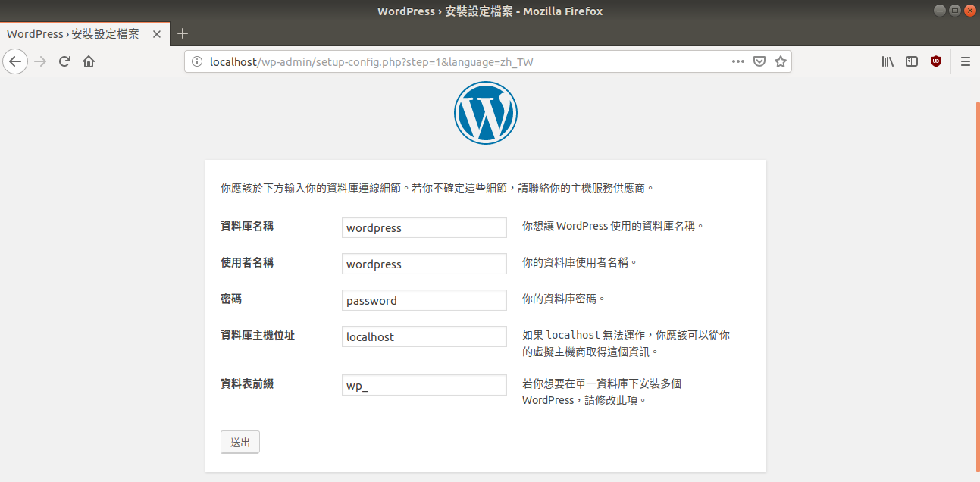Open a new tab with plus button
The height and width of the screenshot is (482, 980).
182,33
